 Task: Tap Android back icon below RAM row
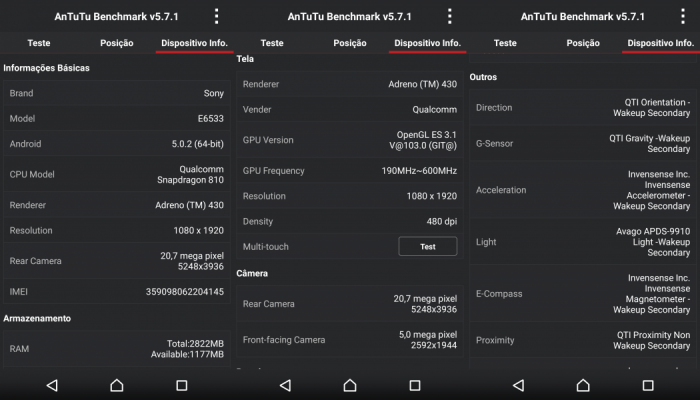52,385
